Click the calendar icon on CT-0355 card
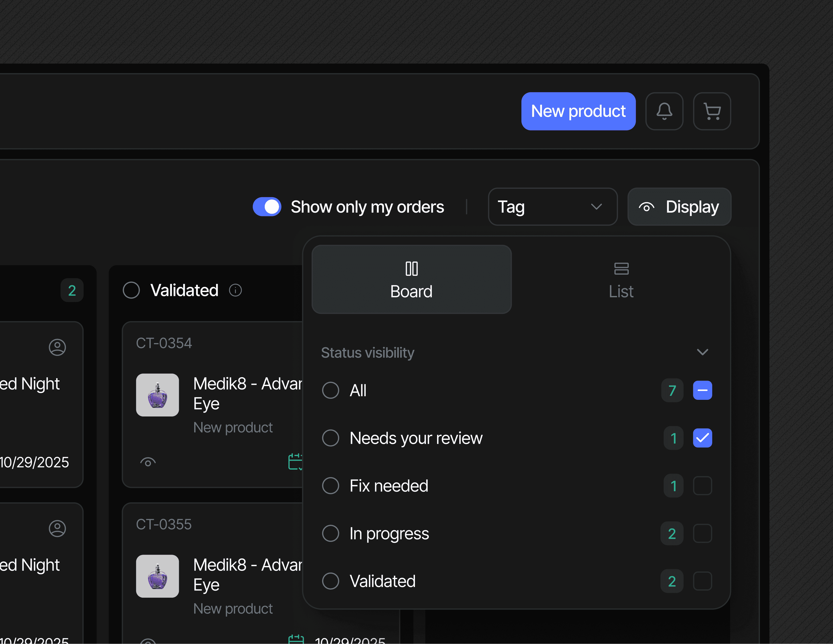Viewport: 833px width, 644px height. (296, 639)
